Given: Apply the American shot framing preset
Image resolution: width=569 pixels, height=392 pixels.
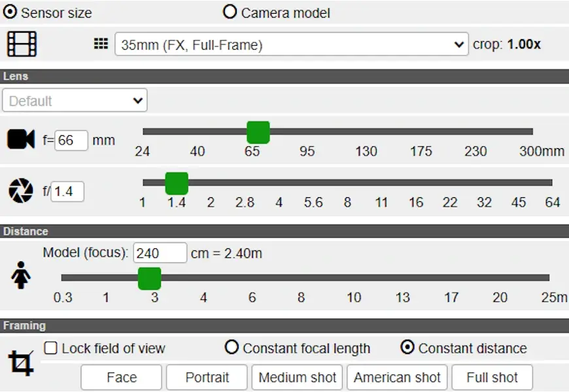Looking at the screenshot, I should 398,378.
